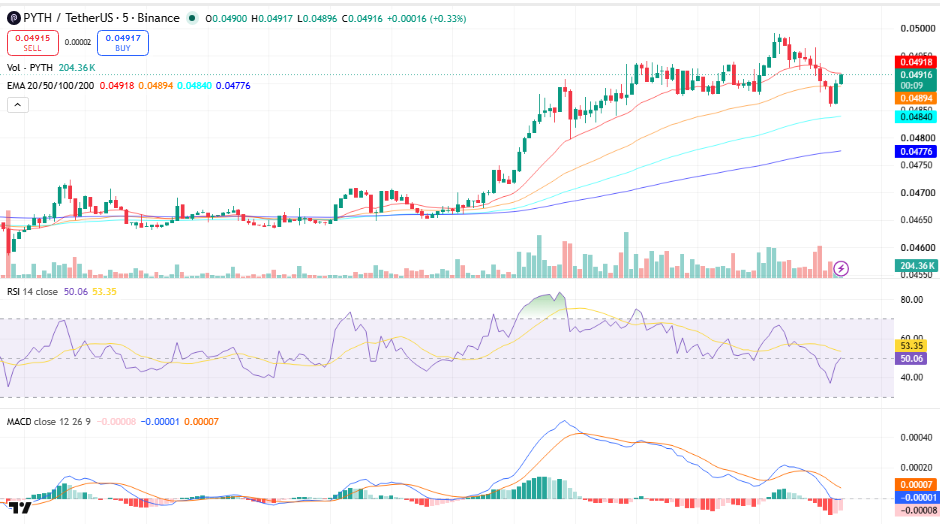Viewport: 940px width, 528px height.
Task: Click the PYTH coin logo icon
Action: click(13, 19)
